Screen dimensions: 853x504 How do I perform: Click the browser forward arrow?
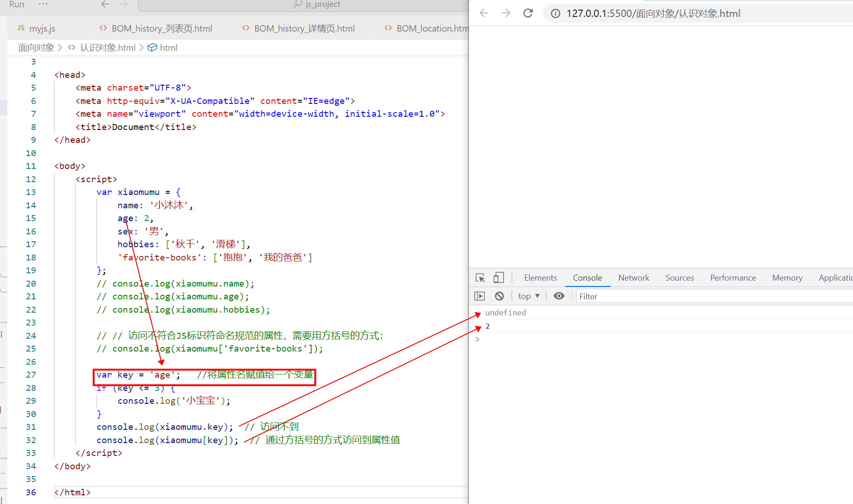pos(506,13)
